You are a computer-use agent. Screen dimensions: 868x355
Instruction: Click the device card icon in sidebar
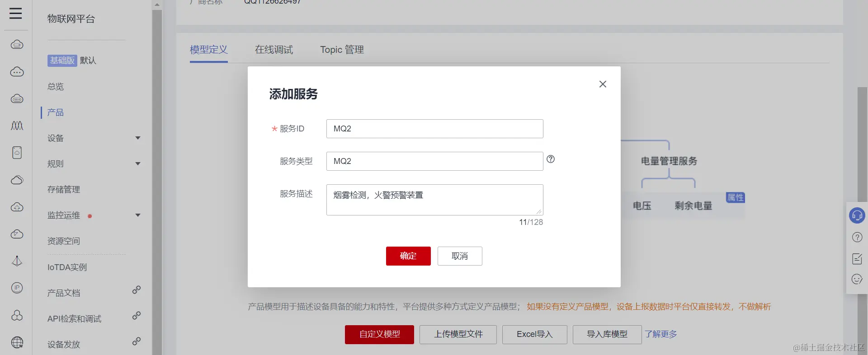(17, 153)
